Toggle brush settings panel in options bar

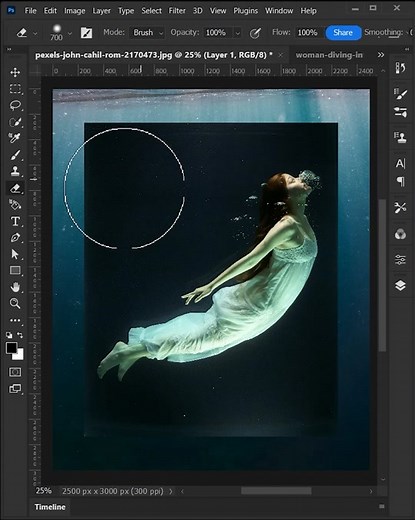(86, 33)
